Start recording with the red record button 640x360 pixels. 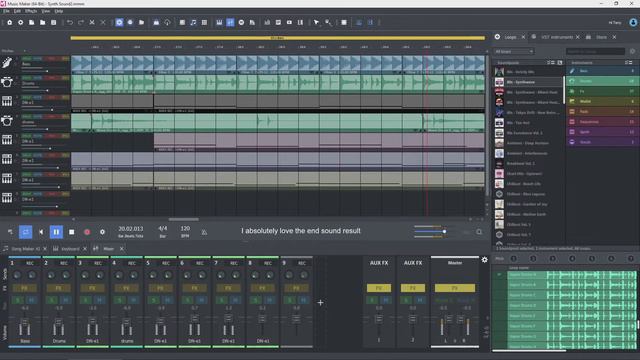point(87,232)
